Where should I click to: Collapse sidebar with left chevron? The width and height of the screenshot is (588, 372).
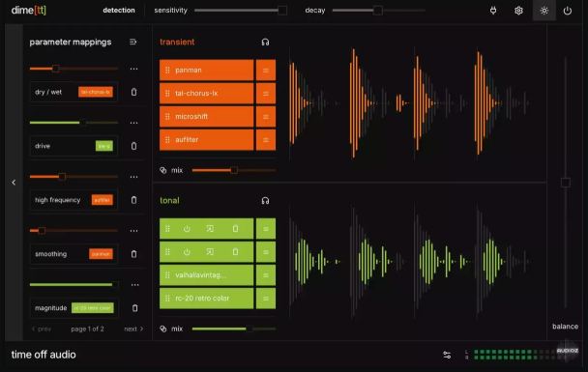(x=14, y=183)
